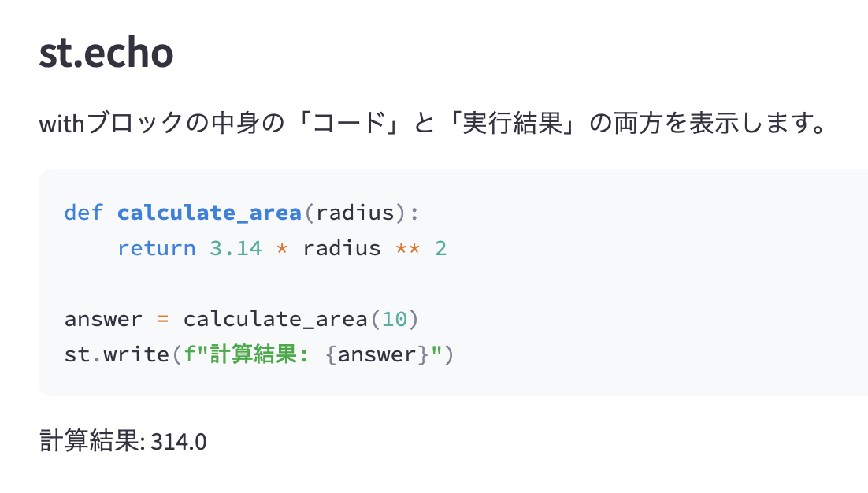Click the calculate_area call on the answer line
This screenshot has height=493, width=868.
(x=275, y=319)
